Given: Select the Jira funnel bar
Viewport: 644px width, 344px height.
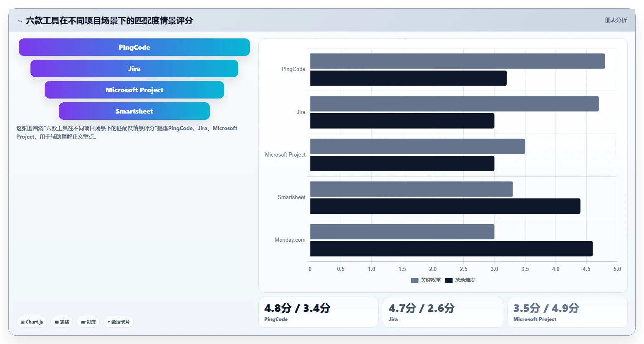Looking at the screenshot, I should tap(134, 68).
